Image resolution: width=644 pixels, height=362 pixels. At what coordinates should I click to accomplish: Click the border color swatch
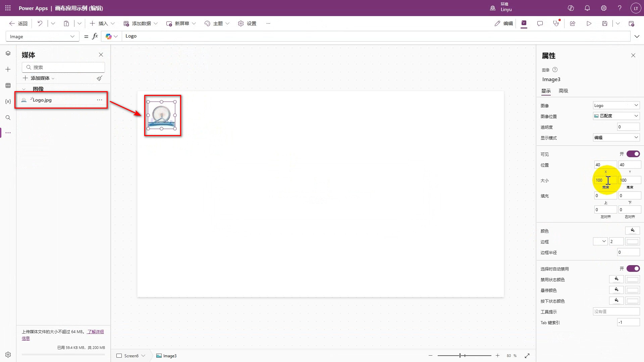pos(632,241)
